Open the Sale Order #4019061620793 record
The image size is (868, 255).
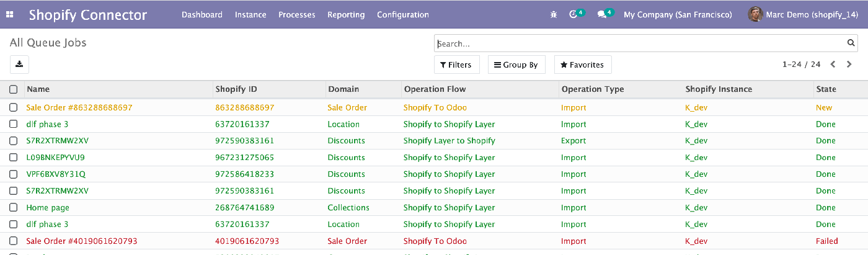(x=82, y=241)
